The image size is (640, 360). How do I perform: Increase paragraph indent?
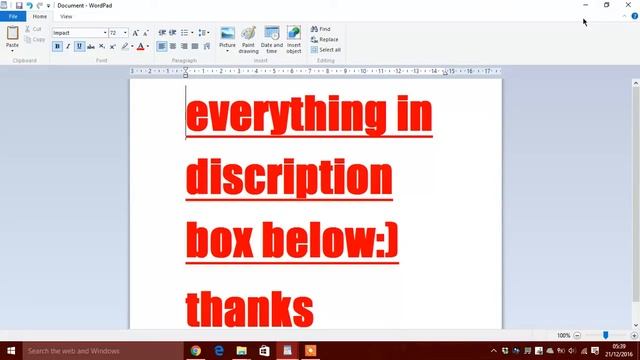coord(173,33)
